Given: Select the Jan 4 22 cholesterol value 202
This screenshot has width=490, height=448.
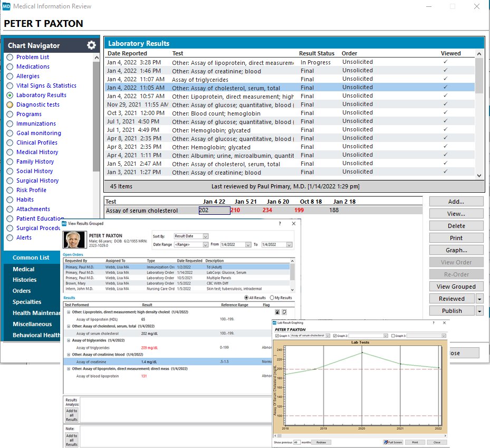Looking at the screenshot, I should 214,211.
